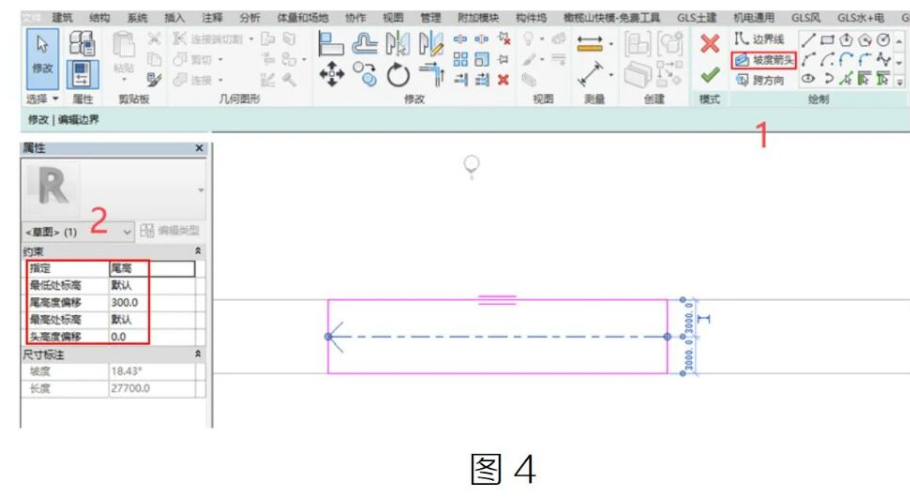Select the Ellipse draw tool

click(808, 78)
